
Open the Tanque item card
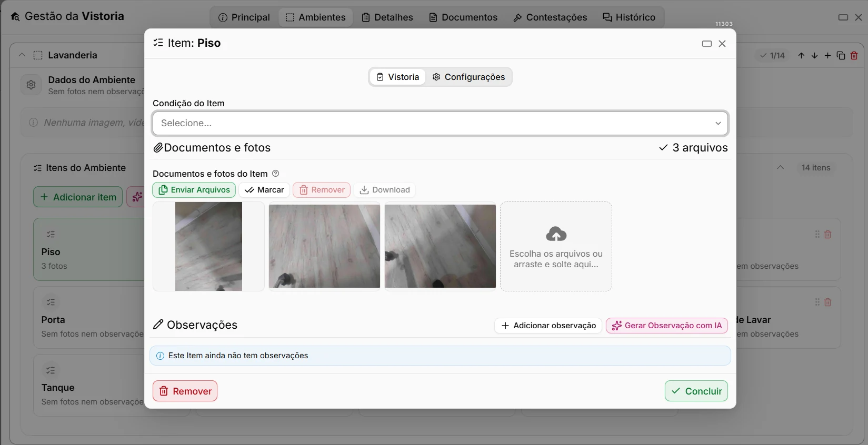89,386
